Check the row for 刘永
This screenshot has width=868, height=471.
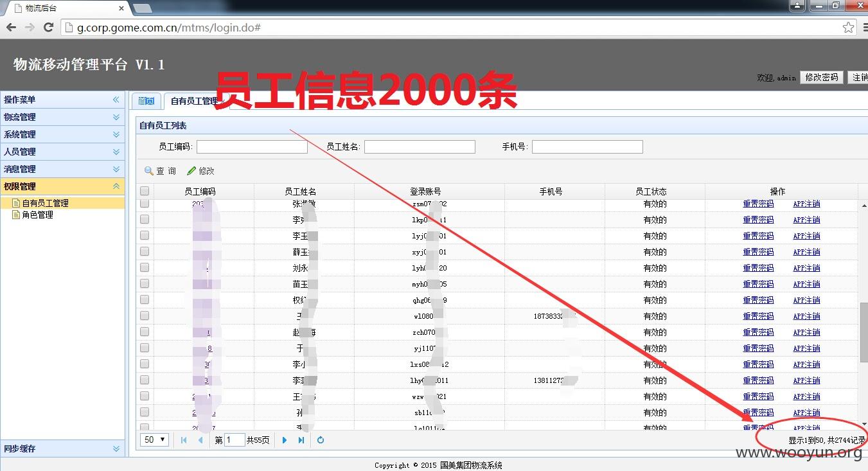coord(145,267)
